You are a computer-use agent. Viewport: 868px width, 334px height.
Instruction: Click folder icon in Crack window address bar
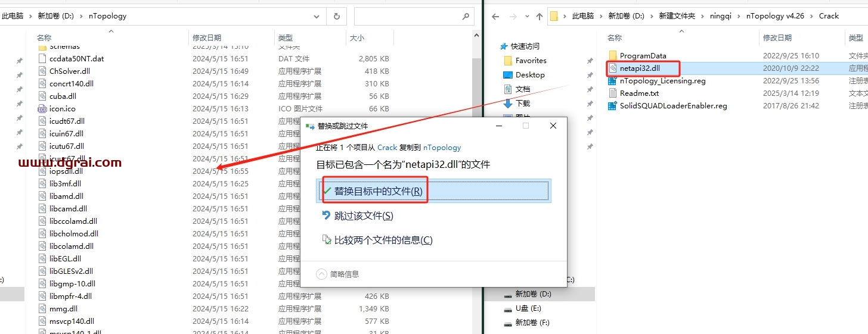click(554, 16)
